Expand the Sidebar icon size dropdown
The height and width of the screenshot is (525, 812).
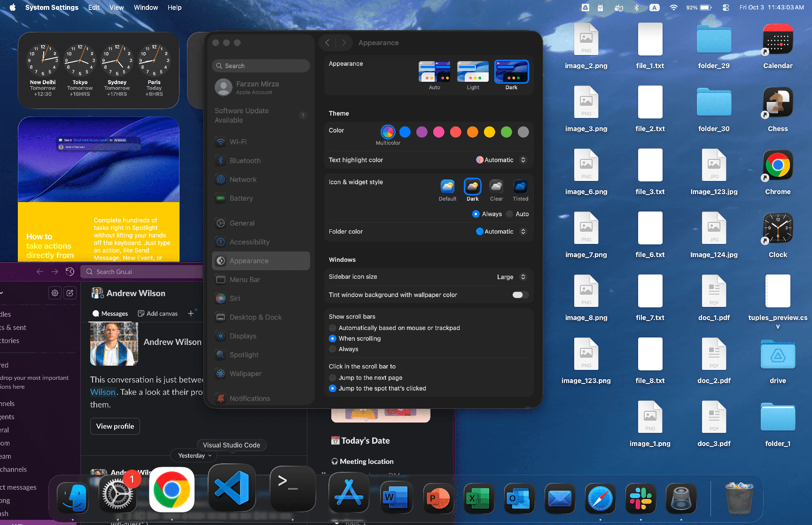pyautogui.click(x=511, y=277)
